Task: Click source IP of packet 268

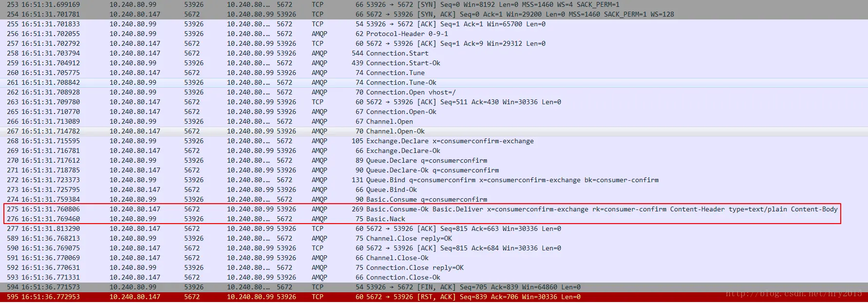Action: click(133, 141)
